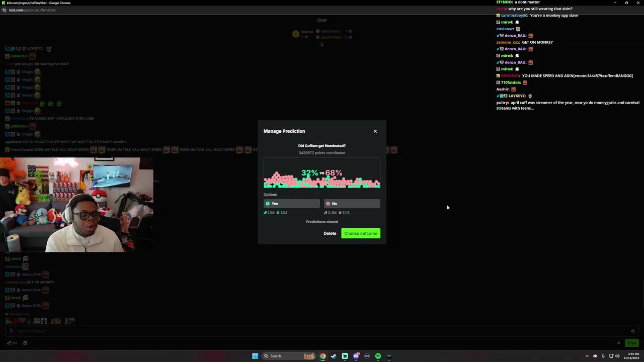Image resolution: width=644 pixels, height=362 pixels.
Task: Delete the prediction
Action: (x=330, y=233)
